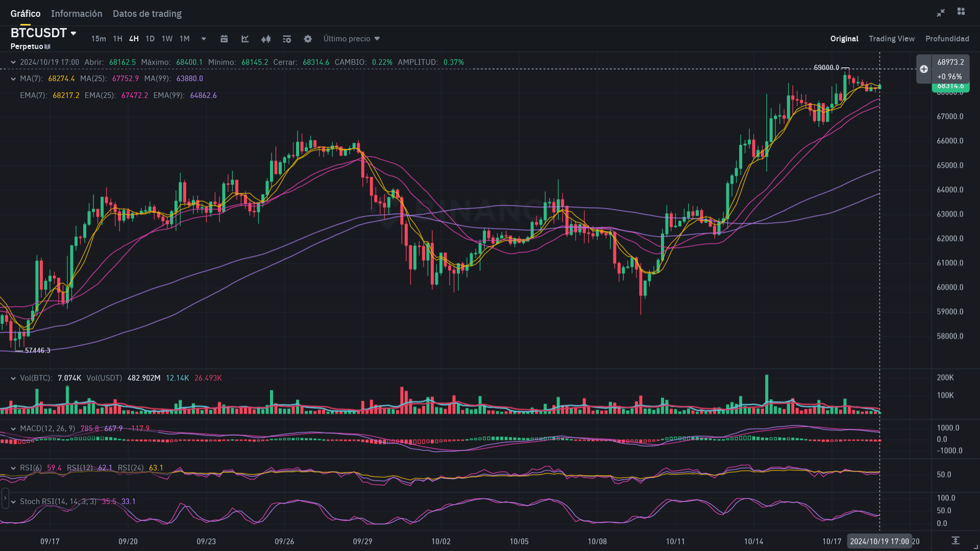Open the grid layout icon top right
Viewport: 980px width, 551px height.
point(961,11)
